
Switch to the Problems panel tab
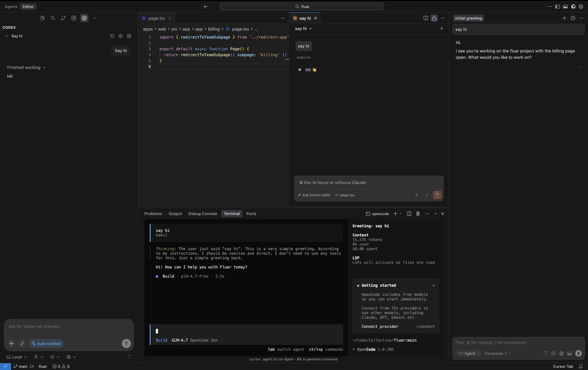pyautogui.click(x=153, y=214)
